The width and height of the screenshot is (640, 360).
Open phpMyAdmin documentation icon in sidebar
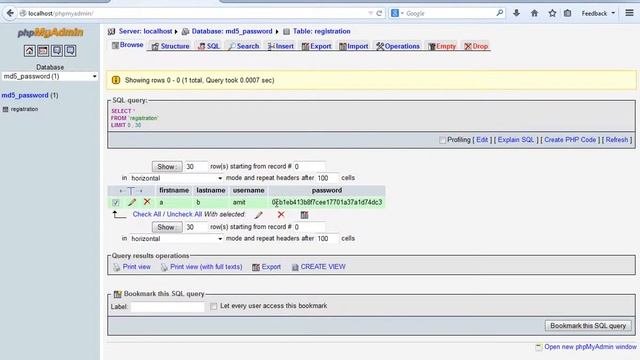pos(57,51)
